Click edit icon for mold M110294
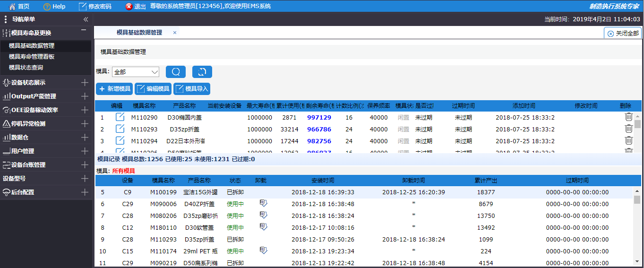Screen dimensions: 644x268 pyautogui.click(x=120, y=141)
